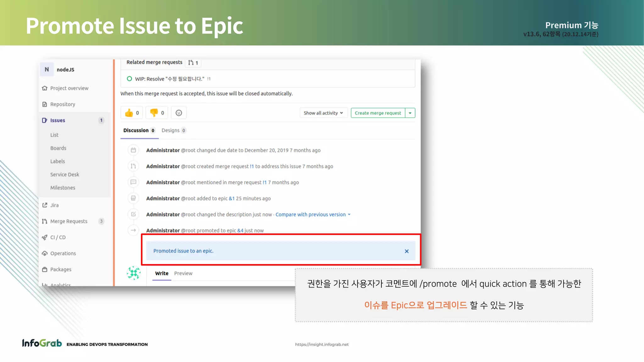Click the open status circle of WIP merge request
Viewport: 644px width, 362px height.
(x=129, y=79)
